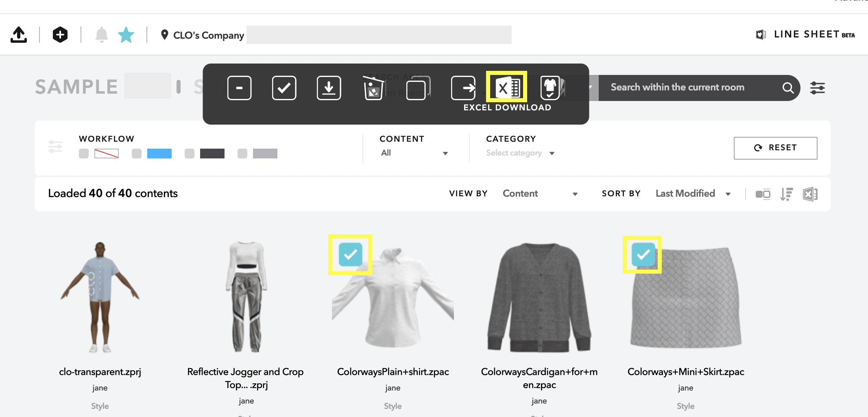Image resolution: width=868 pixels, height=417 pixels.
Task: Click the SAMPLE room title
Action: coord(76,87)
